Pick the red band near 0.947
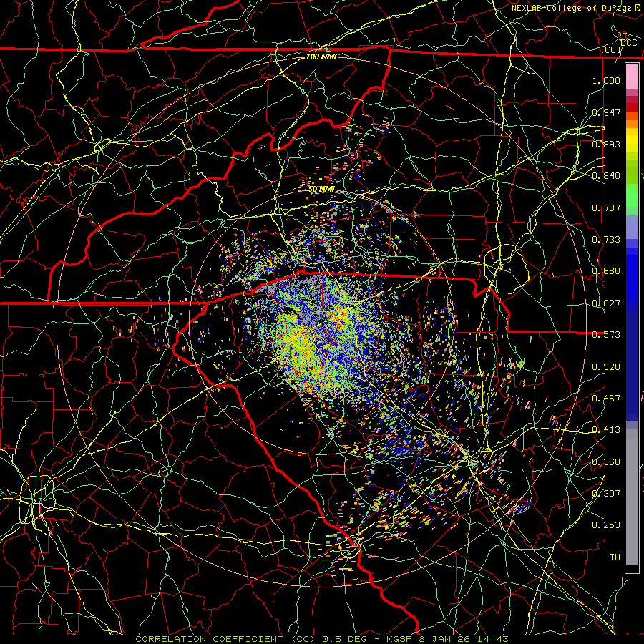Screen dimensions: 644x644 click(632, 107)
